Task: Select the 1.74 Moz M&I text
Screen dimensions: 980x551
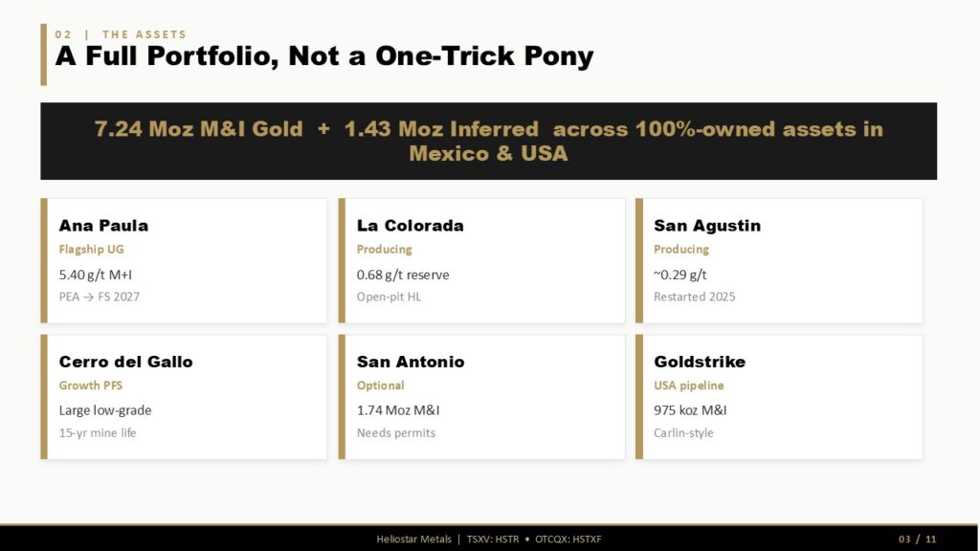Action: click(x=398, y=410)
